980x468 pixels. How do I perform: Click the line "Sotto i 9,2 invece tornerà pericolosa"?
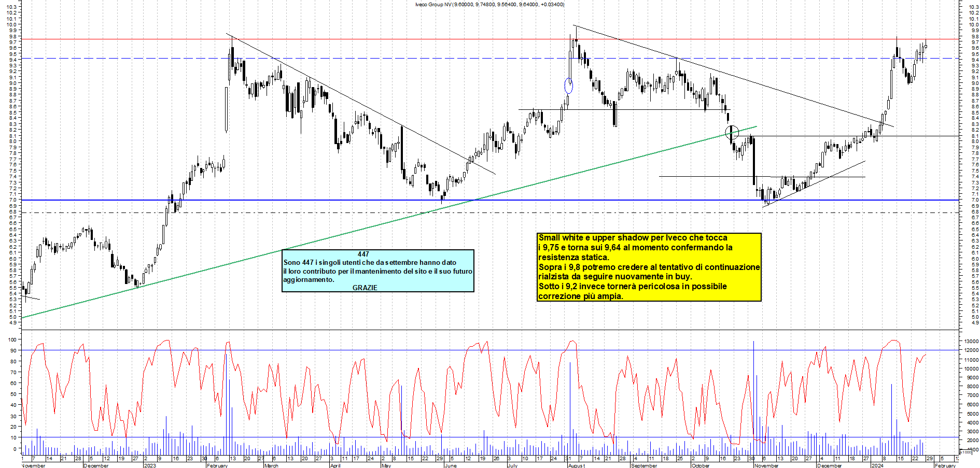633,286
